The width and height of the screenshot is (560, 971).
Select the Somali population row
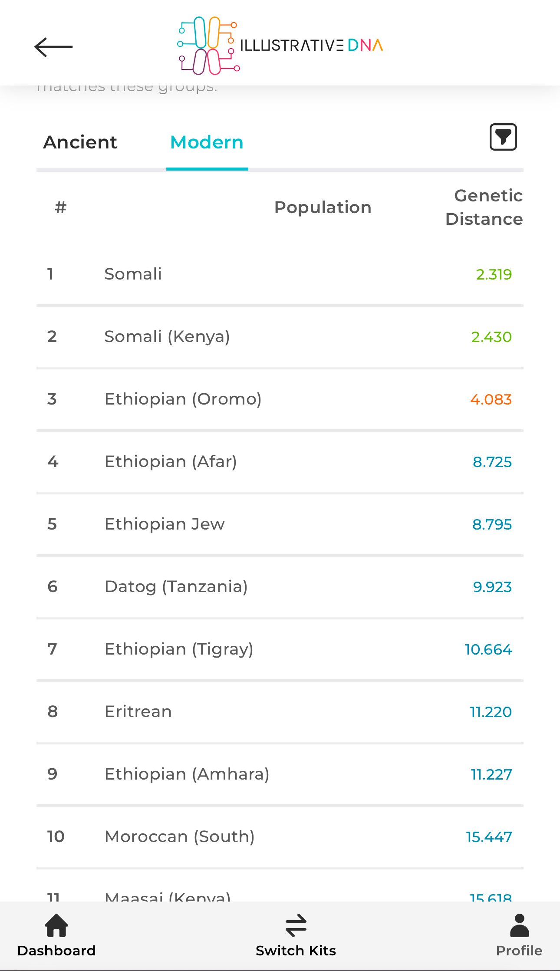pos(280,274)
